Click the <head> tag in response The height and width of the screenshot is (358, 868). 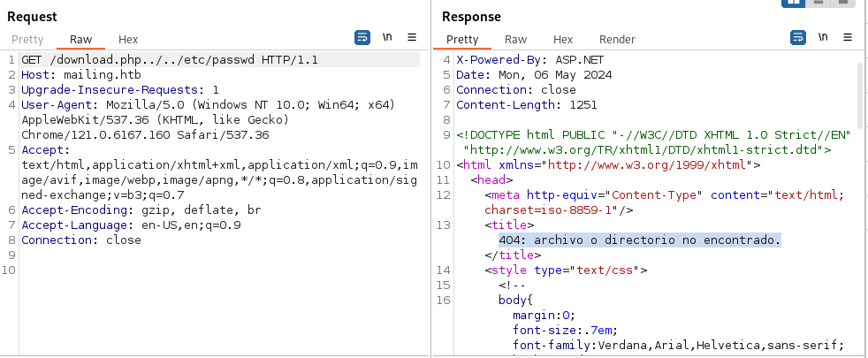click(491, 179)
